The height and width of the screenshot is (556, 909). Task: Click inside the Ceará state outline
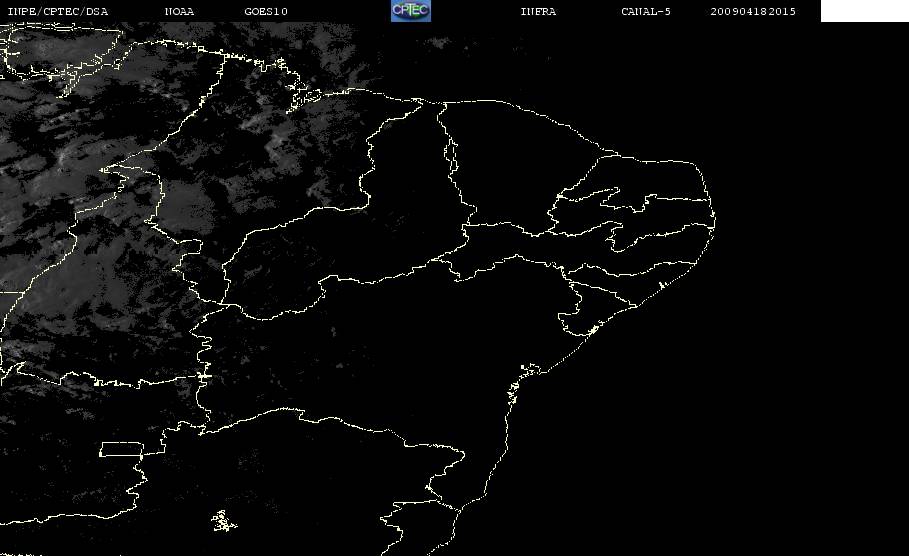tap(510, 168)
